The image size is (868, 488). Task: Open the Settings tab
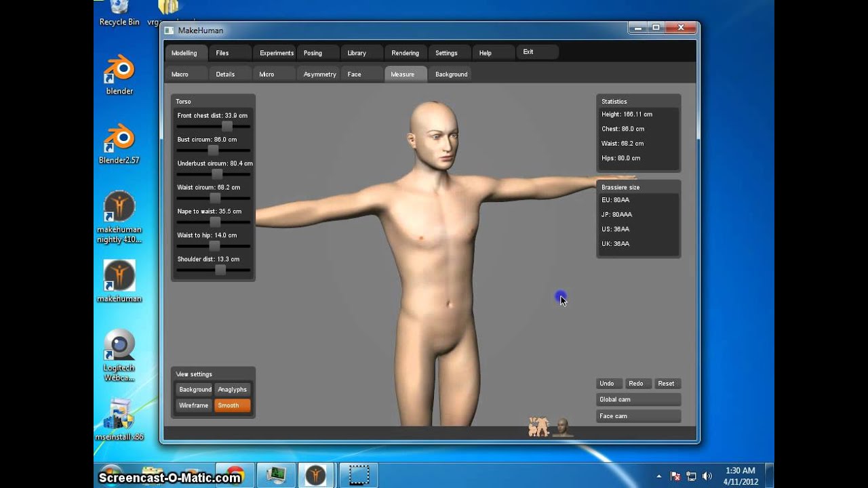(450, 53)
